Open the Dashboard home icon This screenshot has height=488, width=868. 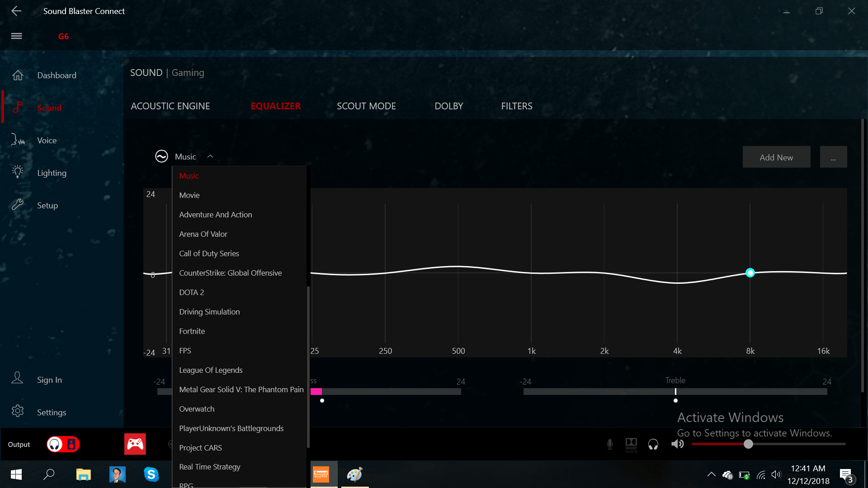tap(18, 75)
